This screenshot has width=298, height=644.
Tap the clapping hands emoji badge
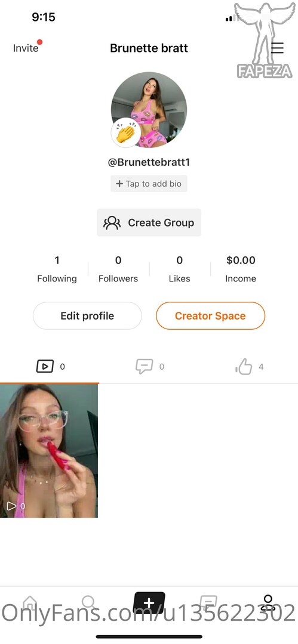(125, 132)
